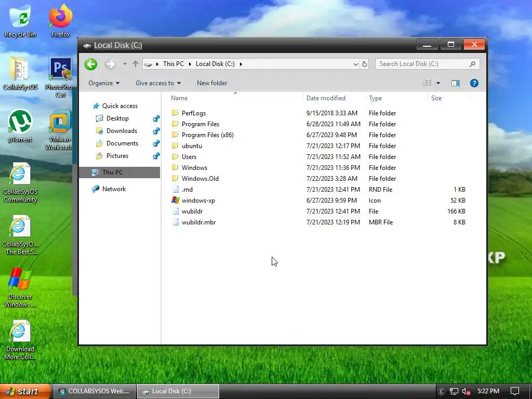Click the VMware Workstation desktop icon
Viewport: 532px width, 399px height.
click(x=60, y=130)
